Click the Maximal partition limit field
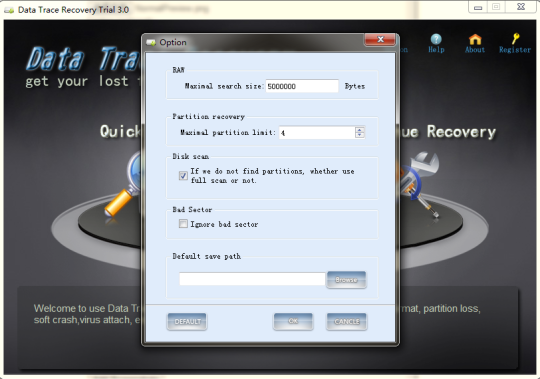This screenshot has width=540, height=379. [x=317, y=133]
